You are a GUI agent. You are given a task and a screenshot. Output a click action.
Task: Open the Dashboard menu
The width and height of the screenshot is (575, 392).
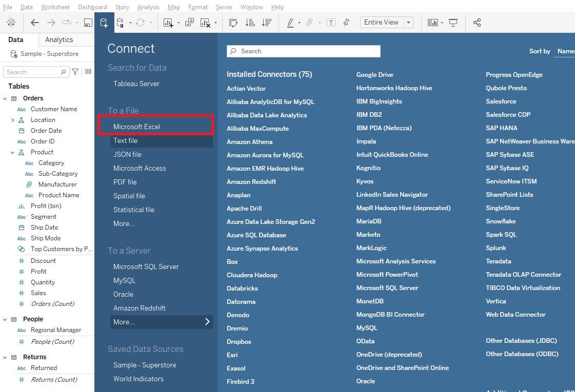[92, 7]
